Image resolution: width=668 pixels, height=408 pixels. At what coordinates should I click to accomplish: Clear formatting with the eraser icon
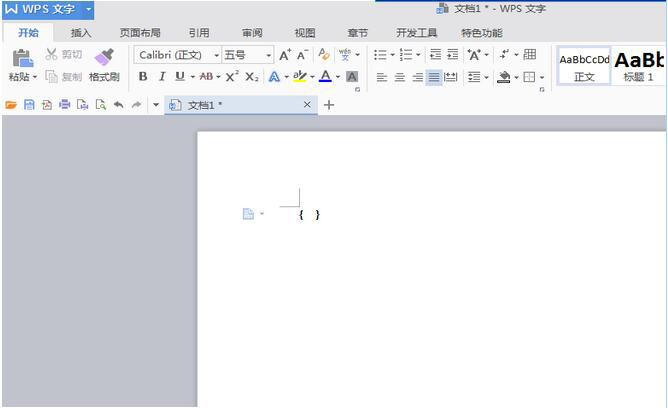pyautogui.click(x=324, y=55)
